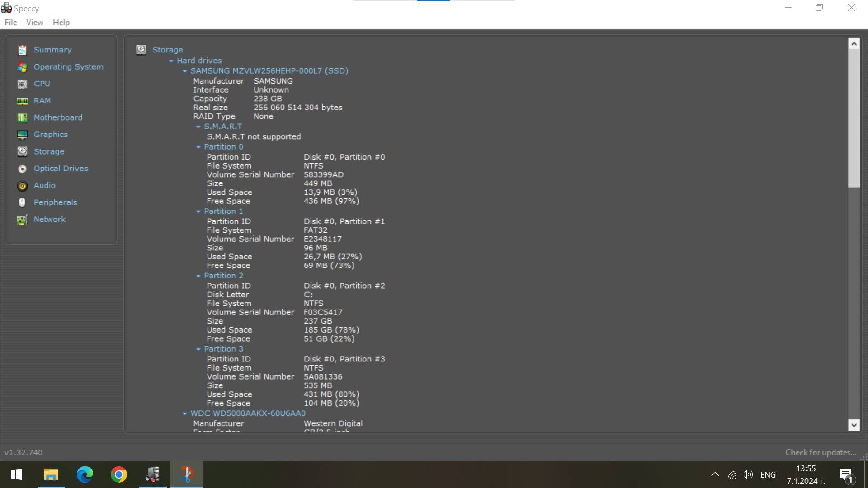
Task: Go to the Motherboard section label
Action: click(x=58, y=117)
